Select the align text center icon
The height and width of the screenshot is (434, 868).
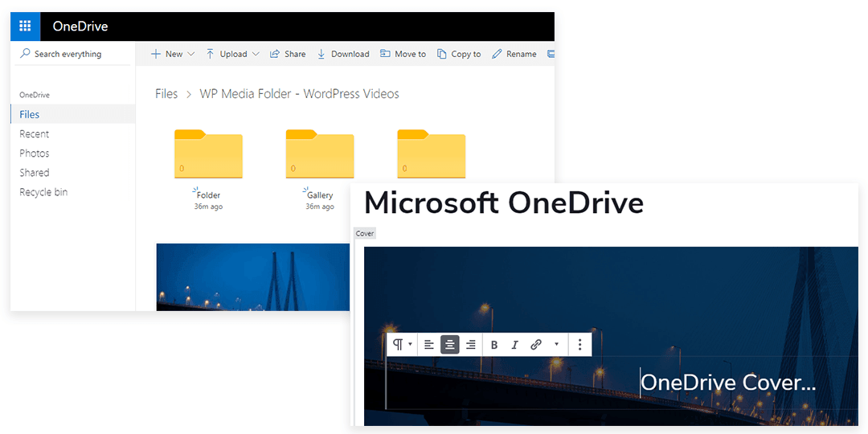click(450, 345)
